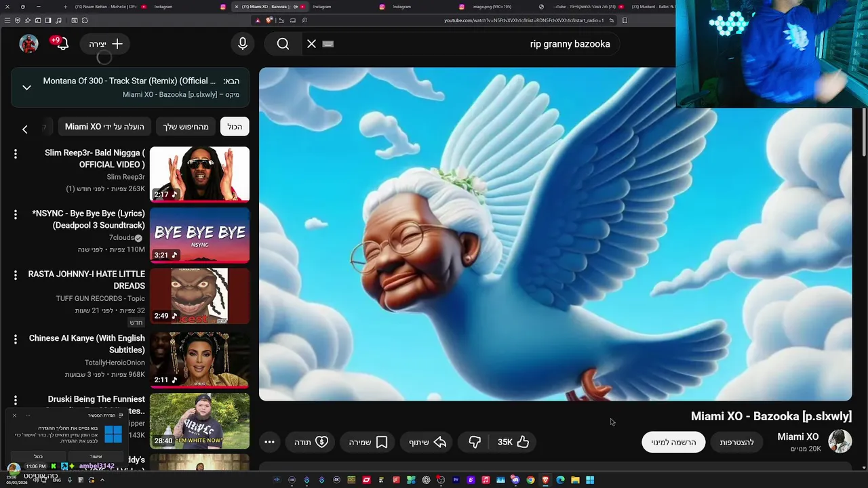Click 'אישור' in the Windows setup popup
The height and width of the screenshot is (488, 868).
(x=96, y=456)
